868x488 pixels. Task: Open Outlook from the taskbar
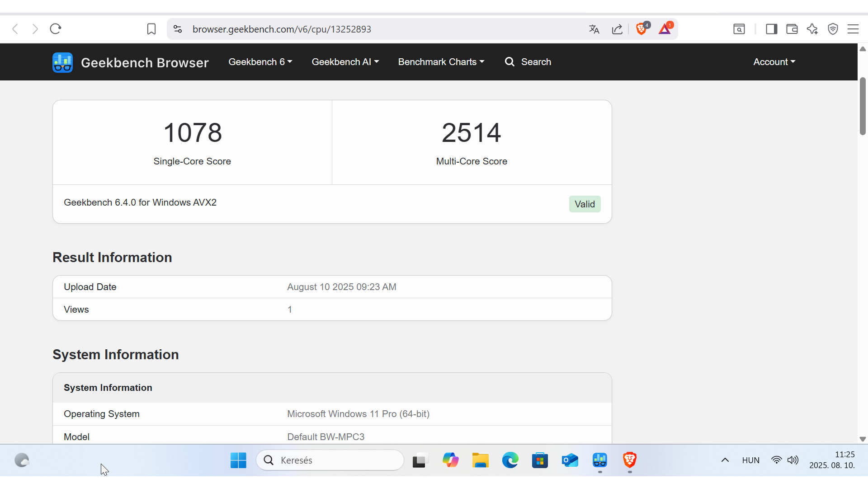[570, 460]
